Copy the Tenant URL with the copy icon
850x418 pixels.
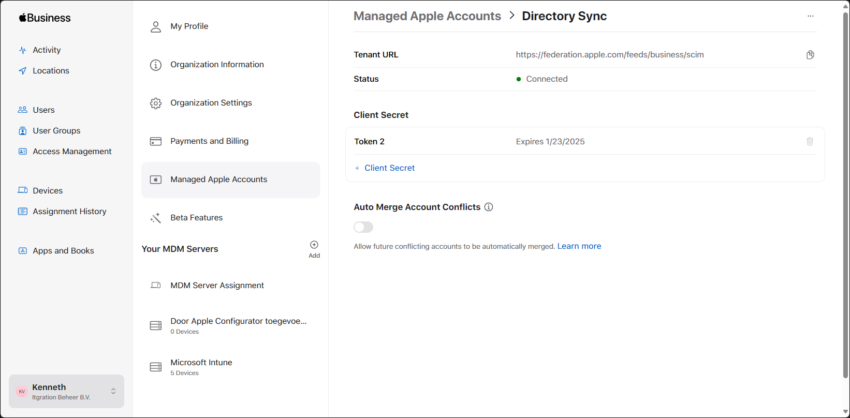coord(810,55)
